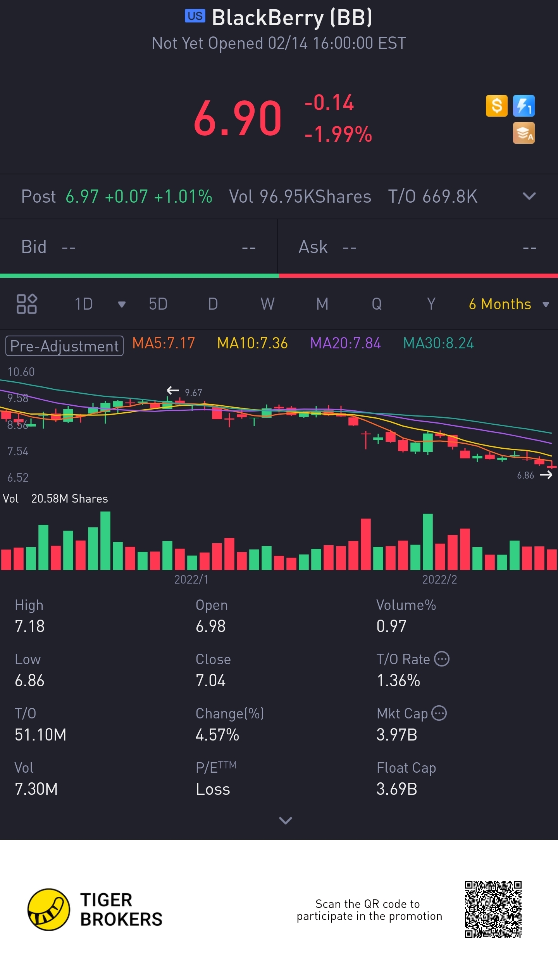Viewport: 558px width, 980px height.
Task: Open the 1D timeframe dropdown arrow
Action: coord(122,304)
